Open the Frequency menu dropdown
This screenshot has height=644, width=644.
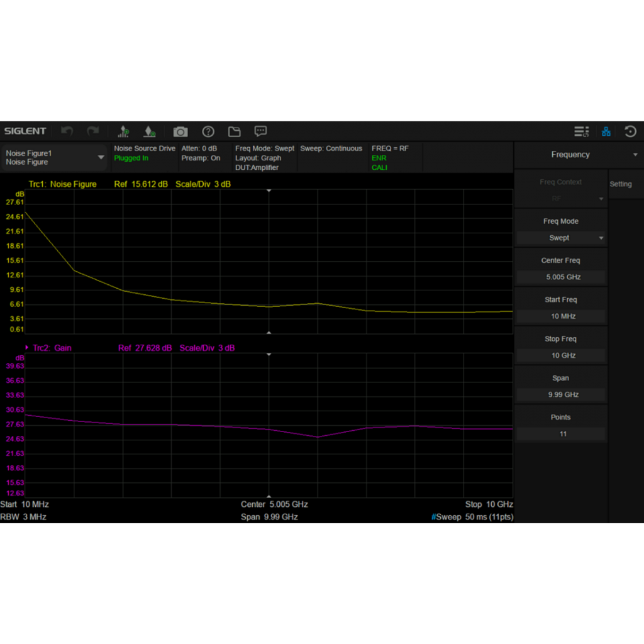577,155
